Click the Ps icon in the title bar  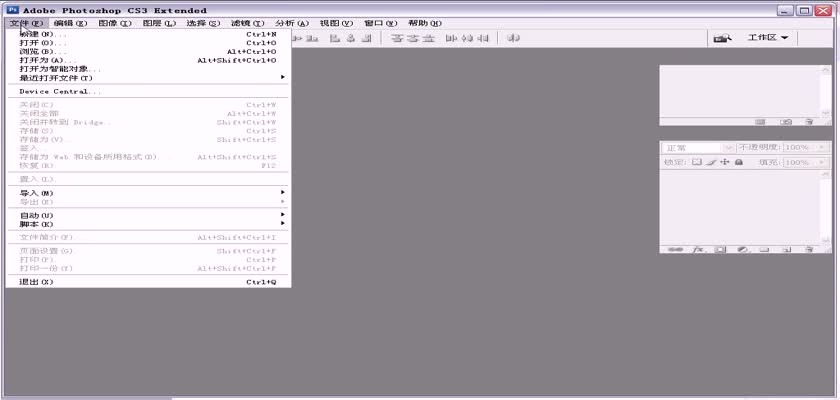(x=13, y=10)
